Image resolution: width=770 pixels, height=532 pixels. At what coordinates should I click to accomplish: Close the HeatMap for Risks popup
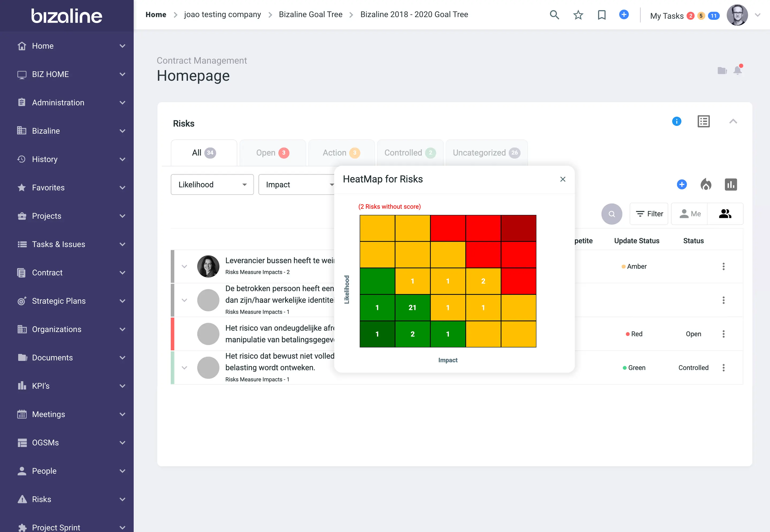tap(563, 179)
